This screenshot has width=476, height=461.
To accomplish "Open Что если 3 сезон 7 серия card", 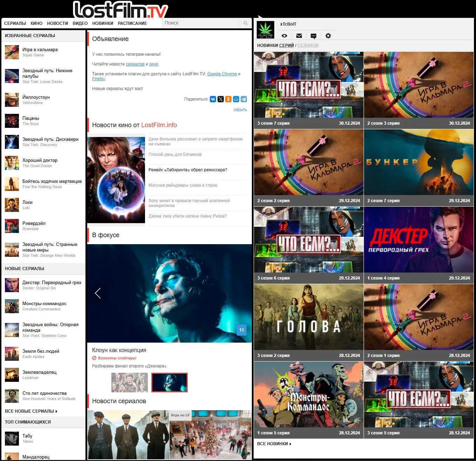I will coord(309,90).
